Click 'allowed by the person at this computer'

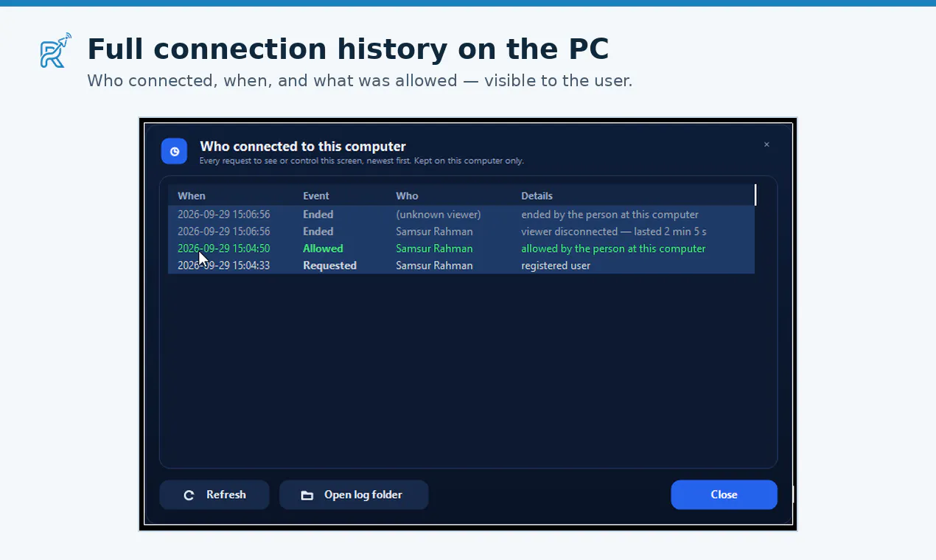click(613, 248)
